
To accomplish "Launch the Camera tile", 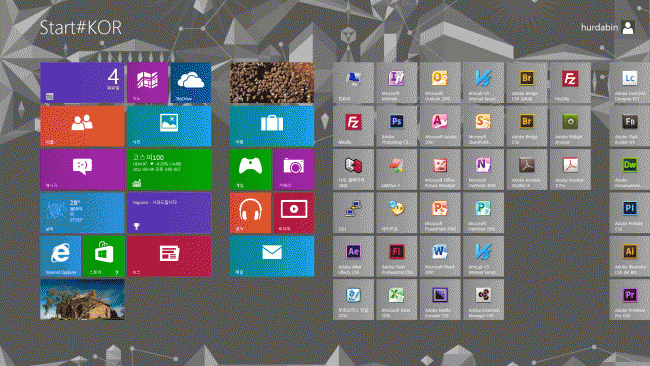I will coord(293,170).
